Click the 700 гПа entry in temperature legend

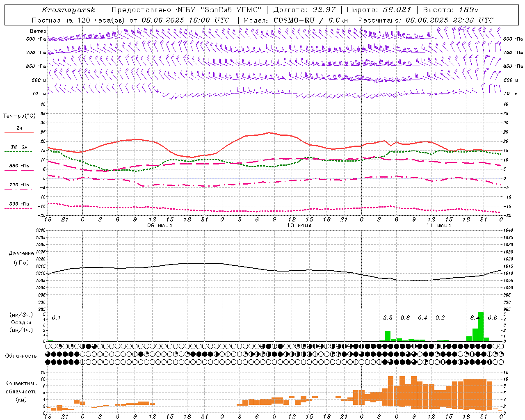19,185
